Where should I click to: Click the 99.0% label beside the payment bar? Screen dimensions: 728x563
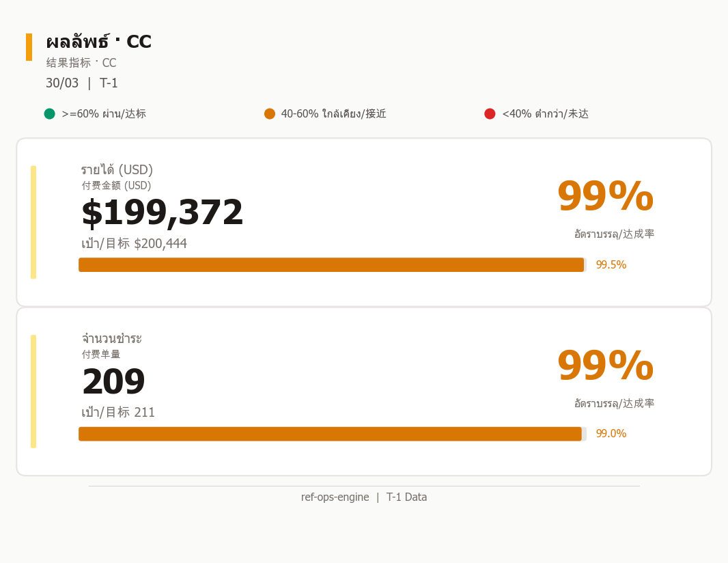611,433
